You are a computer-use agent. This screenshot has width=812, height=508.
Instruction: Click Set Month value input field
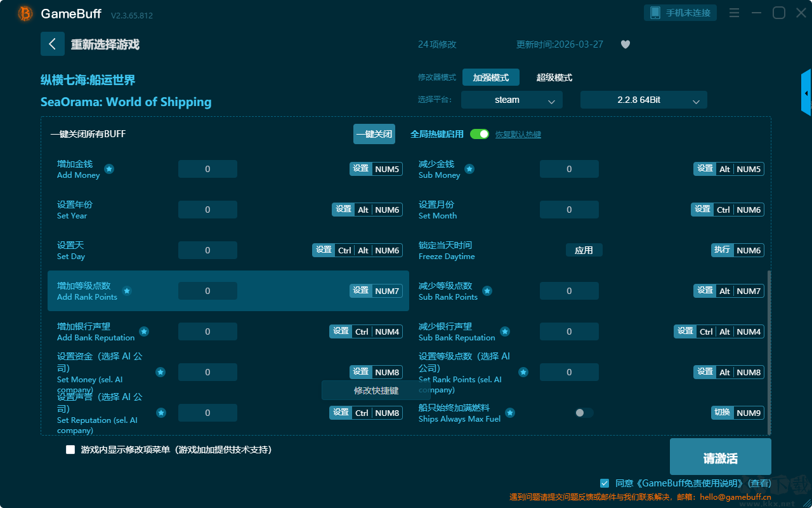click(x=569, y=210)
